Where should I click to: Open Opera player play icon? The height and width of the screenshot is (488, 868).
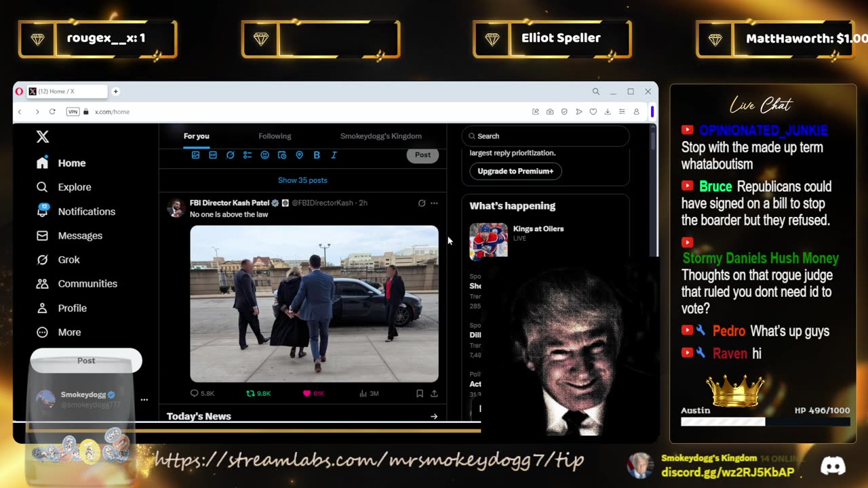(578, 112)
